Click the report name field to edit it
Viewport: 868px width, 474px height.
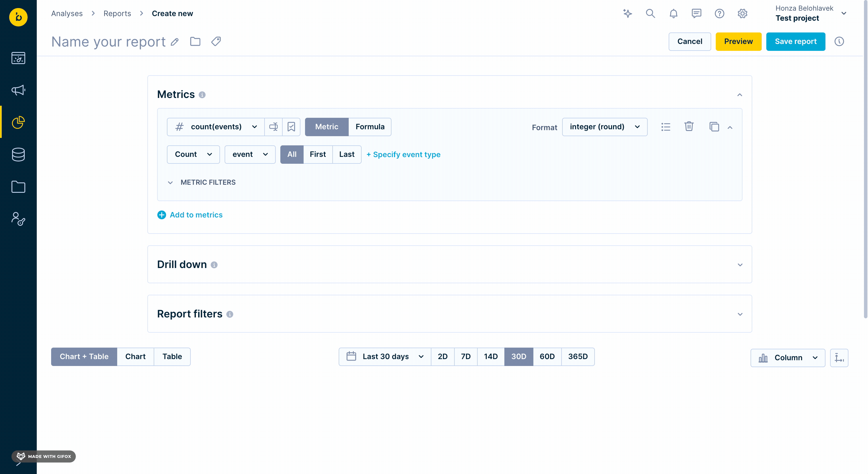(108, 42)
